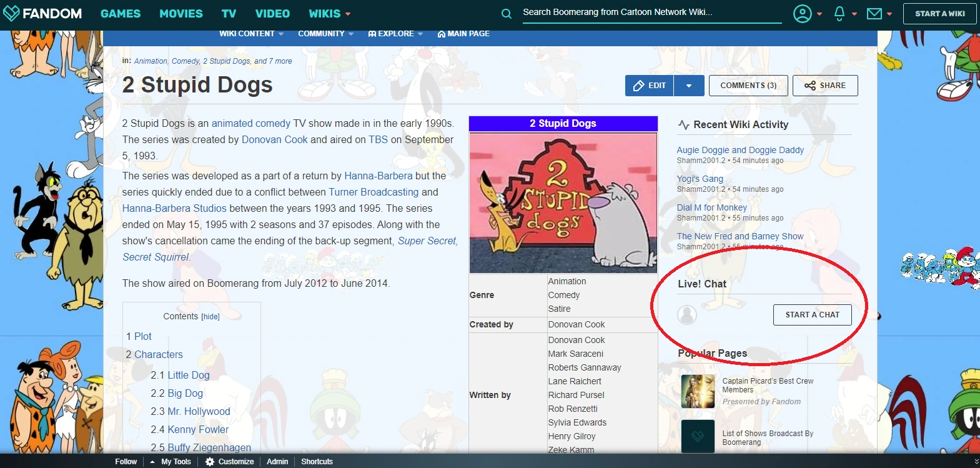Click the SHARE button
Screen dimensions: 980x468
(825, 86)
